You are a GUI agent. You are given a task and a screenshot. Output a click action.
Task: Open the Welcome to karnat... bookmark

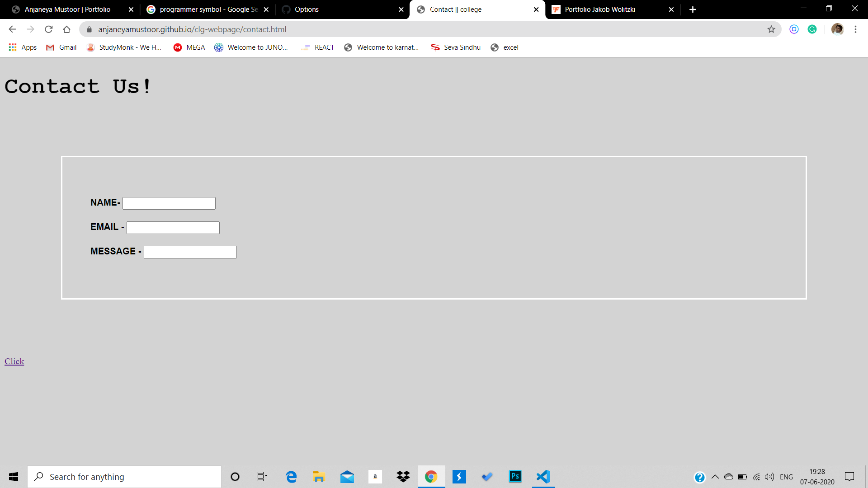(381, 47)
